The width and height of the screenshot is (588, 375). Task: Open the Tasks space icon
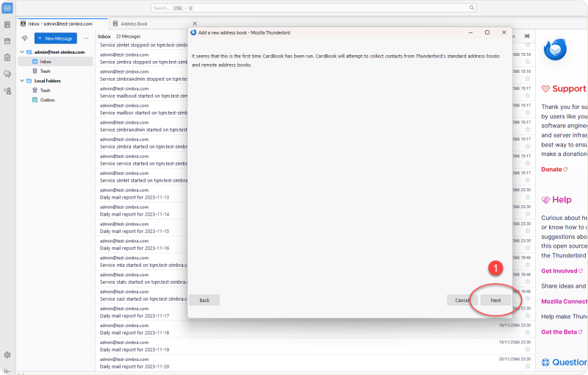[7, 58]
